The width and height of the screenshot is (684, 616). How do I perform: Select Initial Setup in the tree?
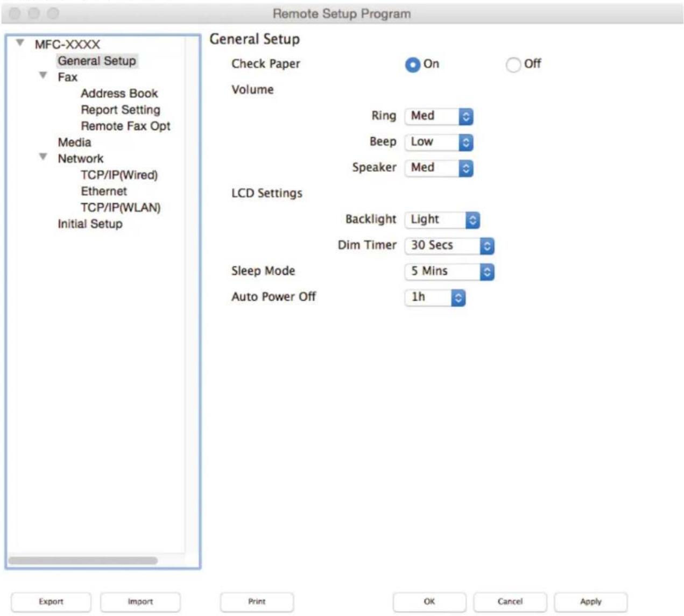click(90, 224)
